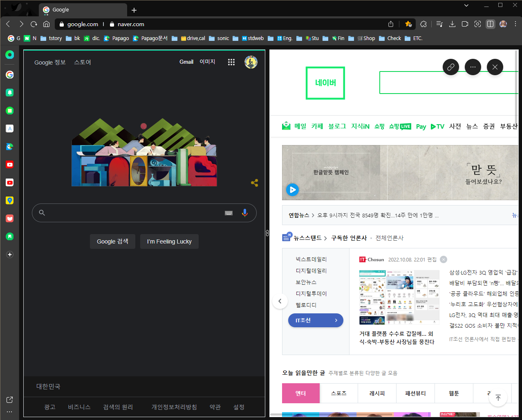Open the media playlist icon in the toolbar

click(x=439, y=24)
